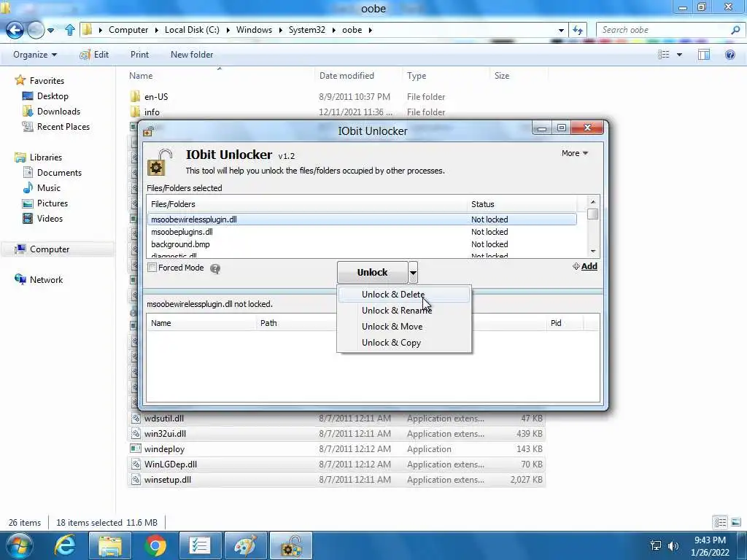The image size is (747, 560).
Task: Click scroll down arrow of the files list
Action: 592,251
